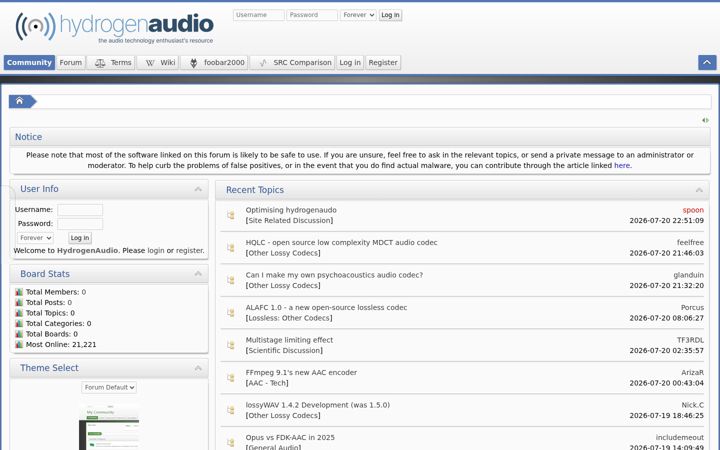Click the scroll-to-top arrow button in navbar

[707, 62]
